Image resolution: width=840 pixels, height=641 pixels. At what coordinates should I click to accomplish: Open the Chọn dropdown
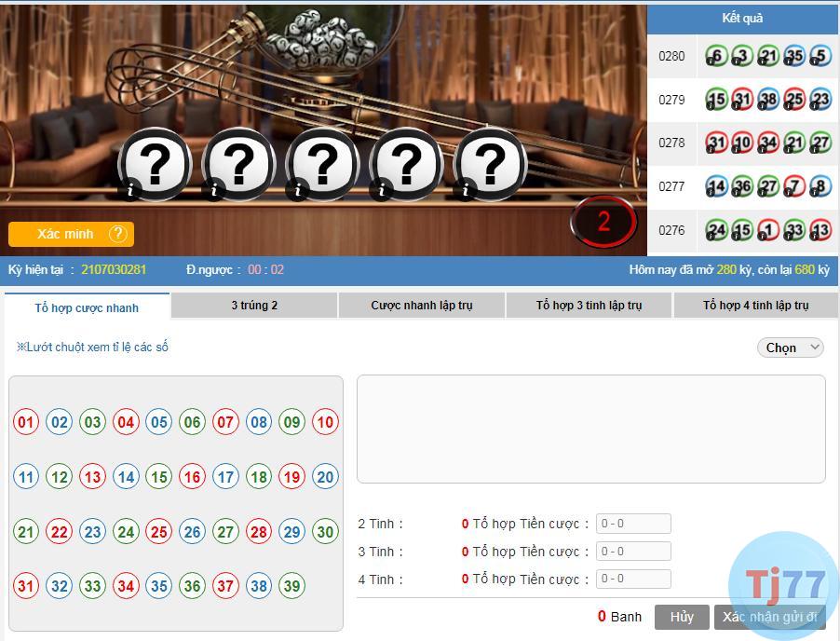point(791,348)
